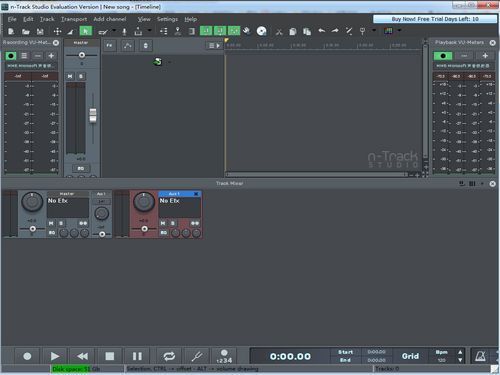Select the move/pan crosshair tool
This screenshot has width=500, height=375.
pos(57,31)
